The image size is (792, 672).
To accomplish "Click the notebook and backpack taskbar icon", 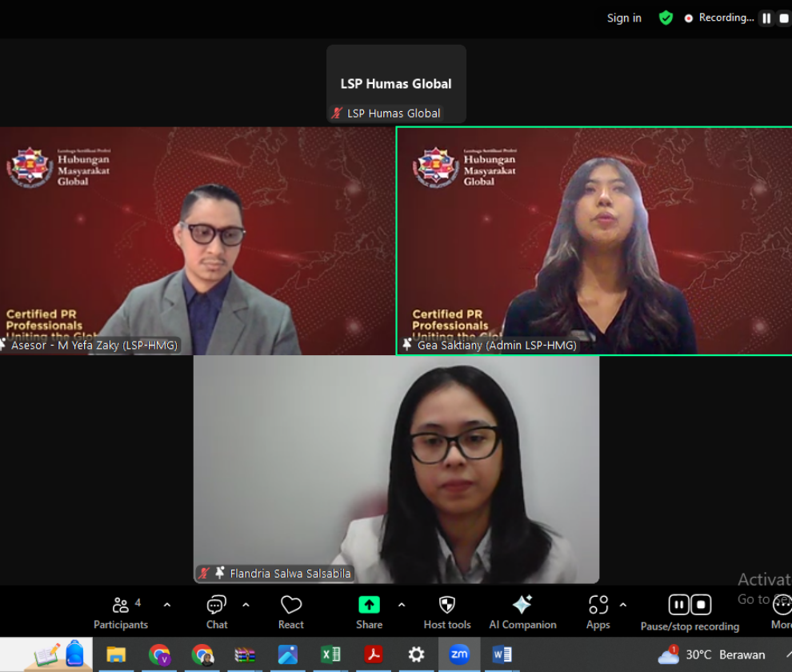I will pos(59,655).
